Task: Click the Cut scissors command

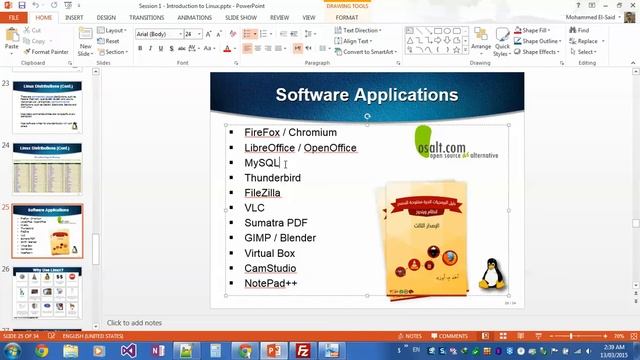Action: click(32, 30)
